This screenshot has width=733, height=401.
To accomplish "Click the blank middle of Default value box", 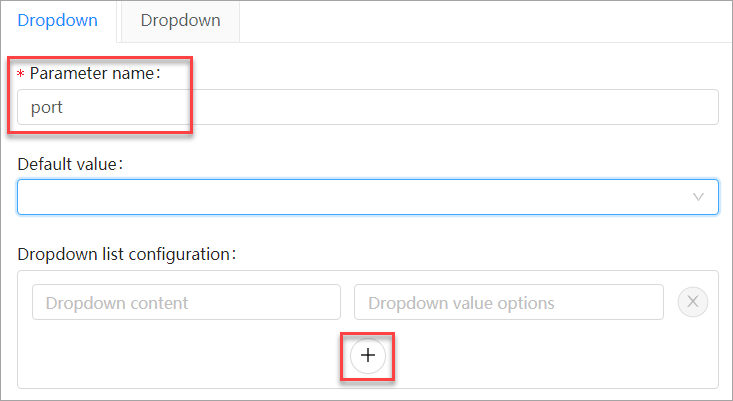I will point(360,197).
